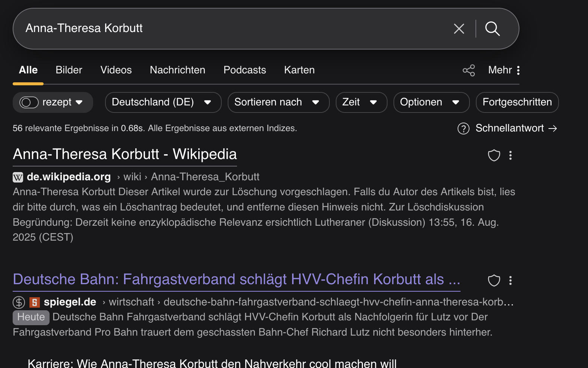Switch to the Bilder tab
This screenshot has width=588, height=368.
[69, 70]
